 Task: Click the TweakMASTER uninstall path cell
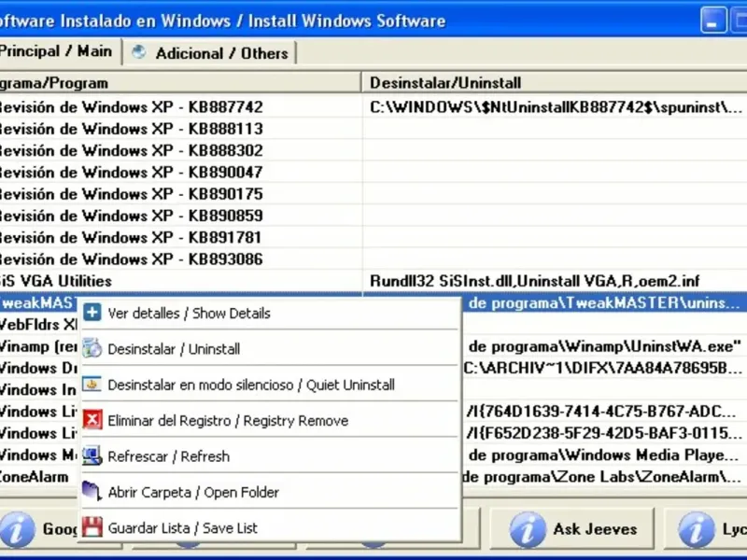point(604,302)
